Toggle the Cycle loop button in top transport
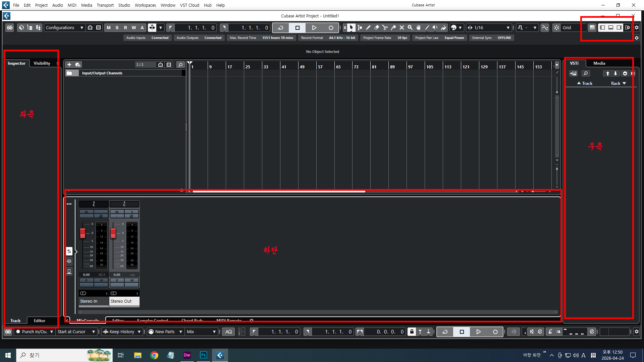This screenshot has width=644, height=362. [281, 28]
